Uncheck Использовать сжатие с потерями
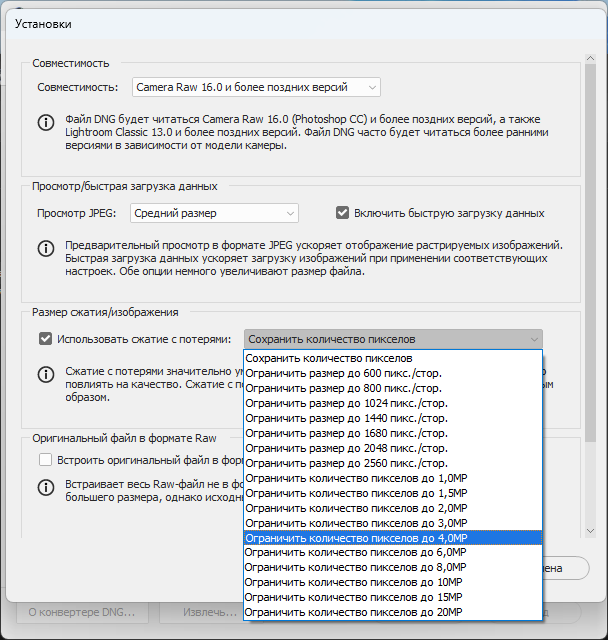The height and width of the screenshot is (640, 608). point(46,339)
